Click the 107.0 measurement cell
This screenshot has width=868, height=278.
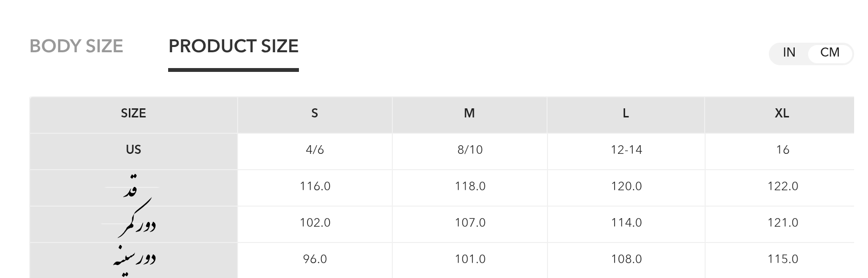tap(470, 223)
